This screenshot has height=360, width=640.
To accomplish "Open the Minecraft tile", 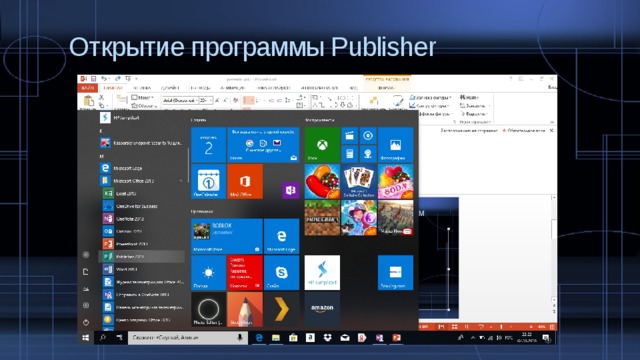I will tap(322, 218).
